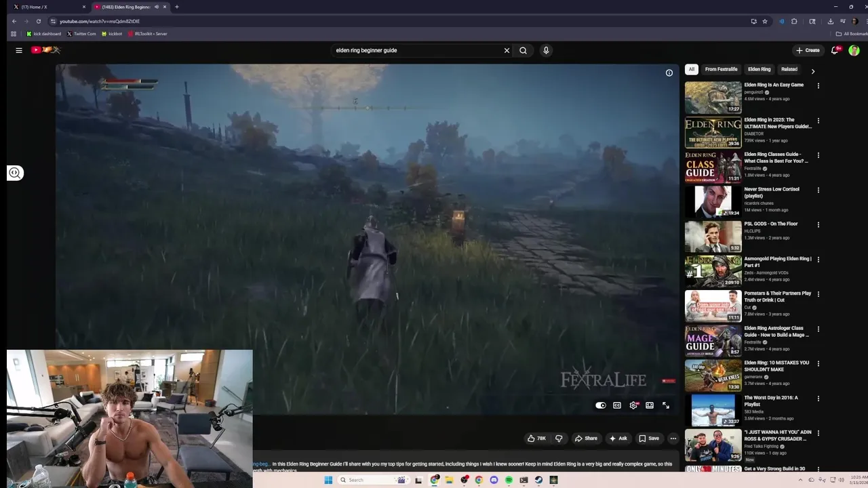Show more filter chips with right arrow
Screen dimensions: 868x488
(812, 70)
